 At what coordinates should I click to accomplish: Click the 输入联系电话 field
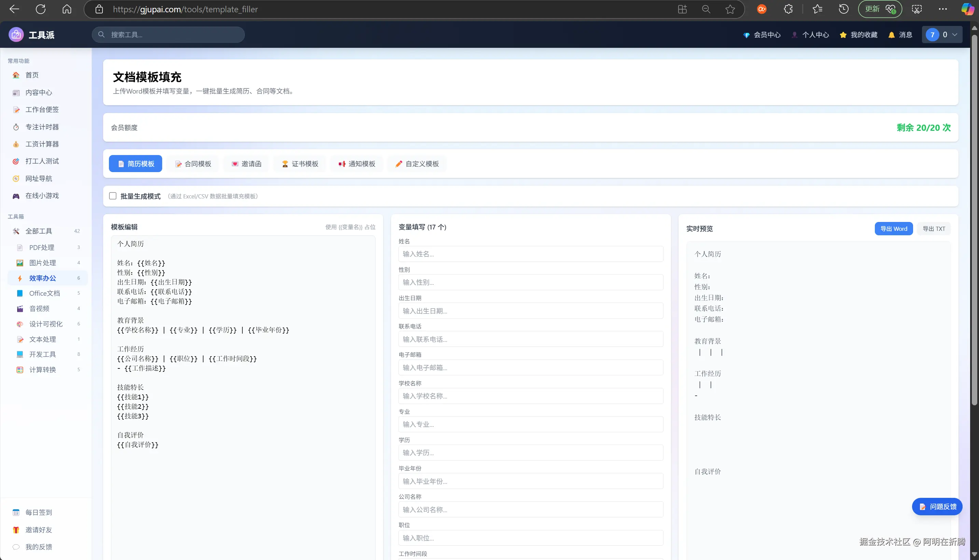pos(531,339)
